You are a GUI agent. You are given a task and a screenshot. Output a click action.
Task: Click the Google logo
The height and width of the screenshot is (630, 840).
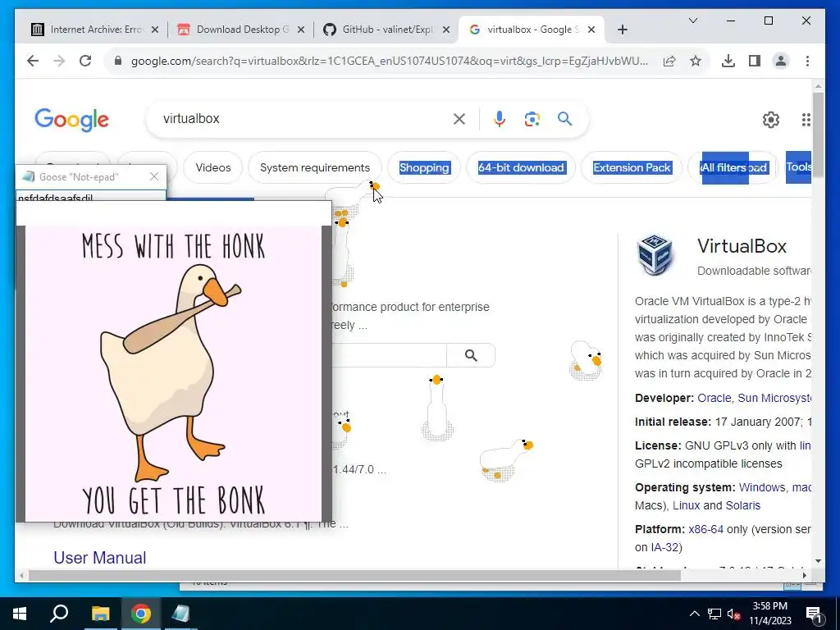click(x=72, y=120)
